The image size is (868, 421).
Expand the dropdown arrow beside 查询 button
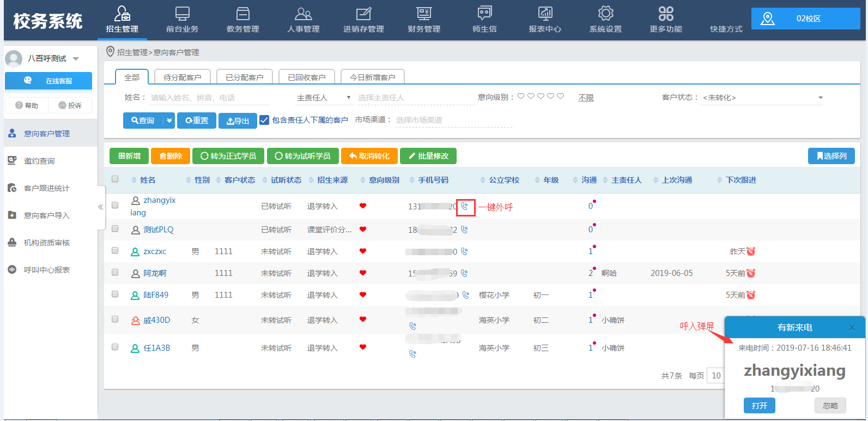[x=169, y=121]
